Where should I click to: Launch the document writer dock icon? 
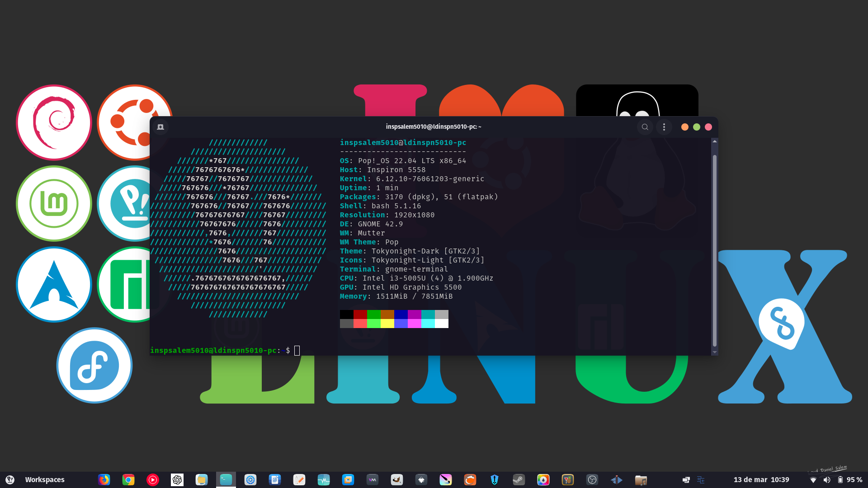pos(275,480)
